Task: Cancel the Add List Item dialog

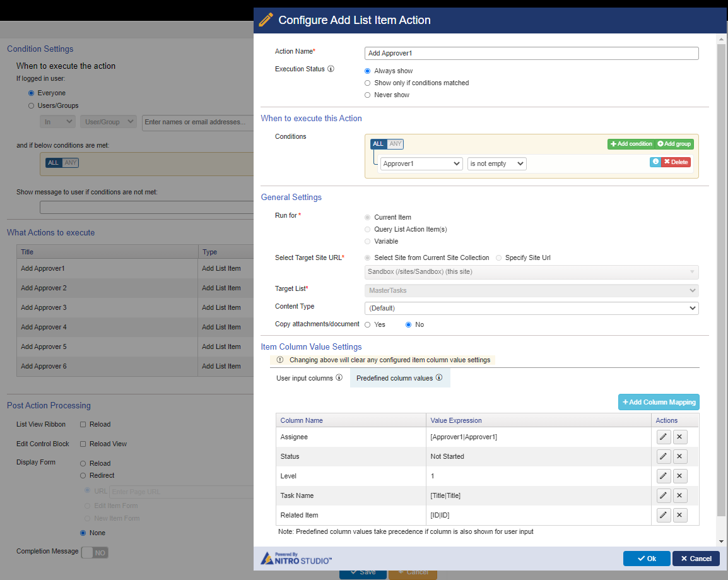Action: point(696,559)
